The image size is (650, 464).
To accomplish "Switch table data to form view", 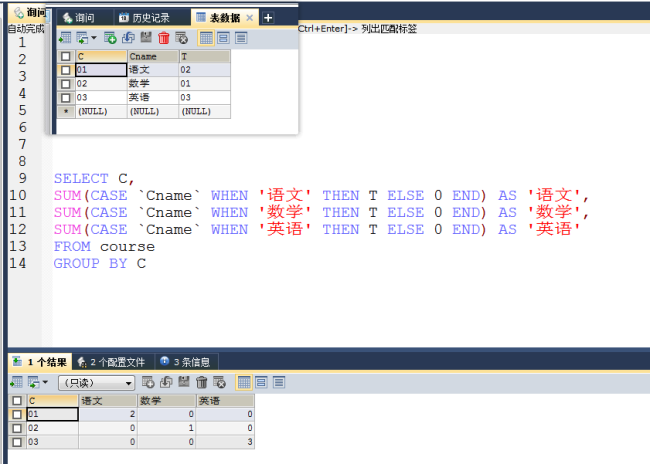I will coord(223,38).
